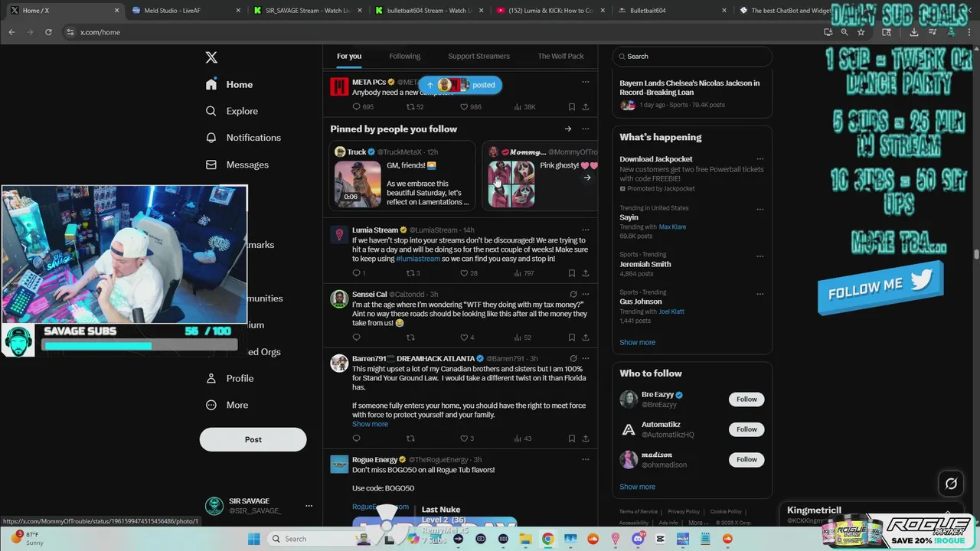
Task: Open Bayern Lands Chelsea's Nicolas Jackson story
Action: (x=692, y=93)
